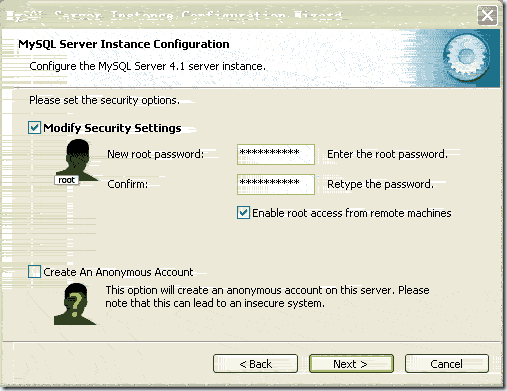Click the 'Enter the root password' hint
The height and width of the screenshot is (391, 507).
pyautogui.click(x=387, y=154)
